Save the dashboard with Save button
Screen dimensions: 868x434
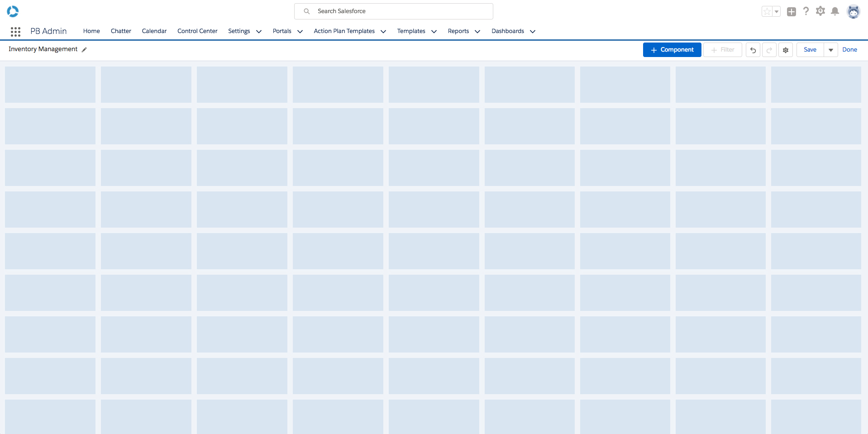click(810, 50)
